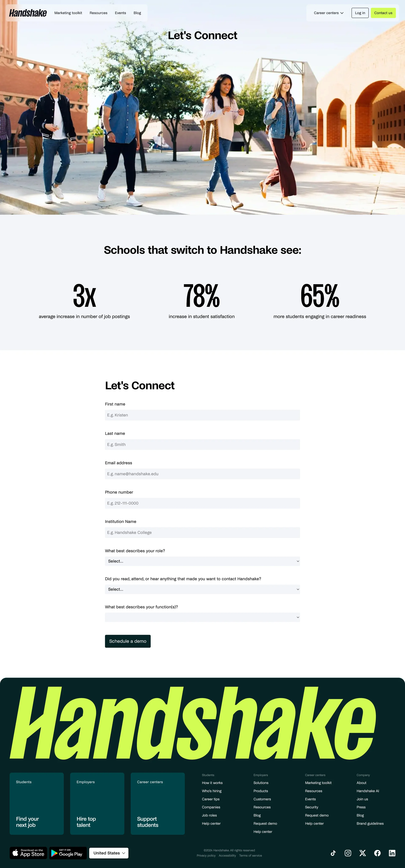Image resolution: width=405 pixels, height=868 pixels.
Task: Expand the United States country selector
Action: coord(109,853)
